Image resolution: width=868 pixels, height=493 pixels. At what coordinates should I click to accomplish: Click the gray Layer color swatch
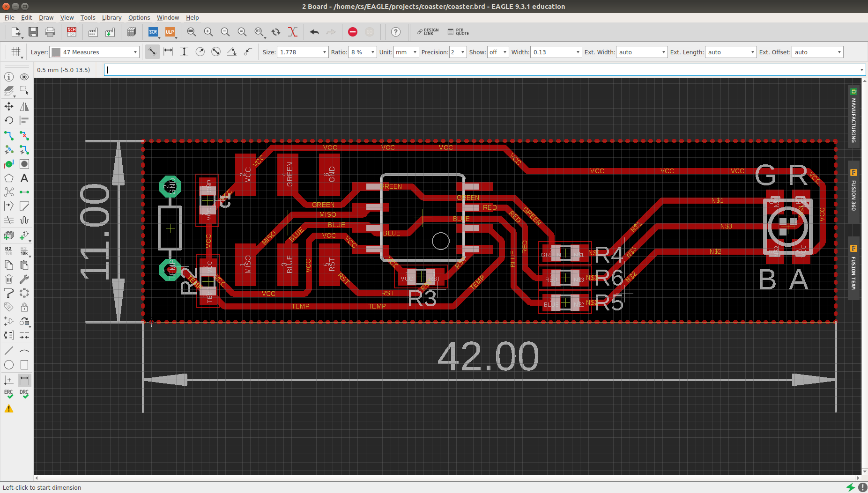pyautogui.click(x=56, y=52)
